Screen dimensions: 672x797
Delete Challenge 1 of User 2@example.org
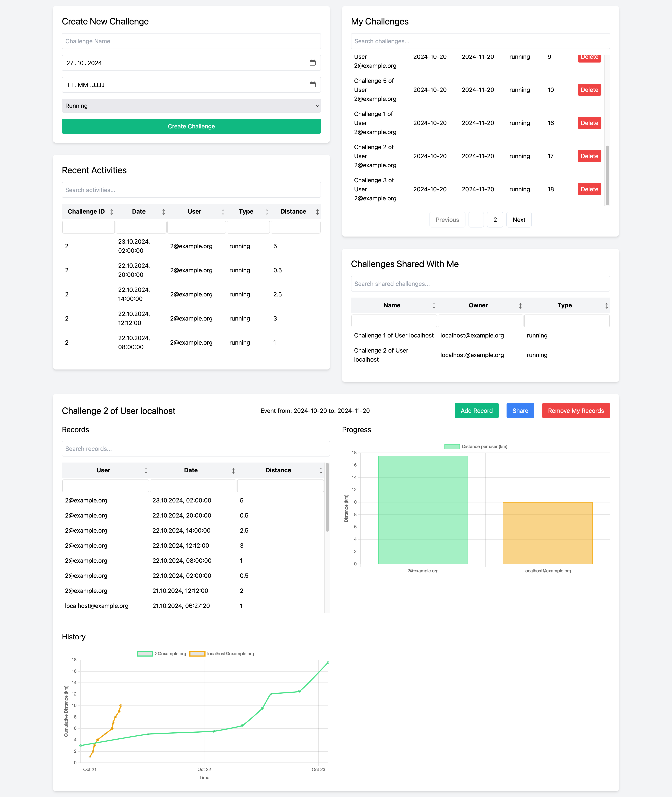589,123
